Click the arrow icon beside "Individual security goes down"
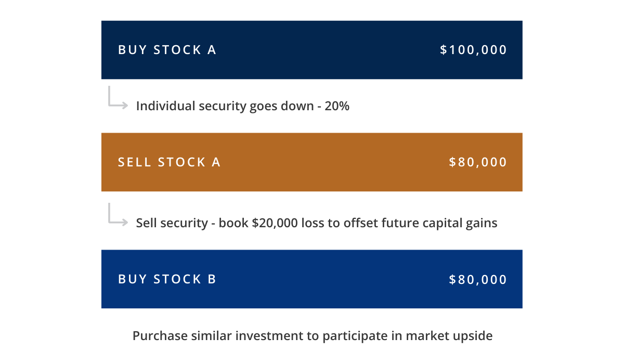This screenshot has height=364, width=624. pyautogui.click(x=118, y=98)
